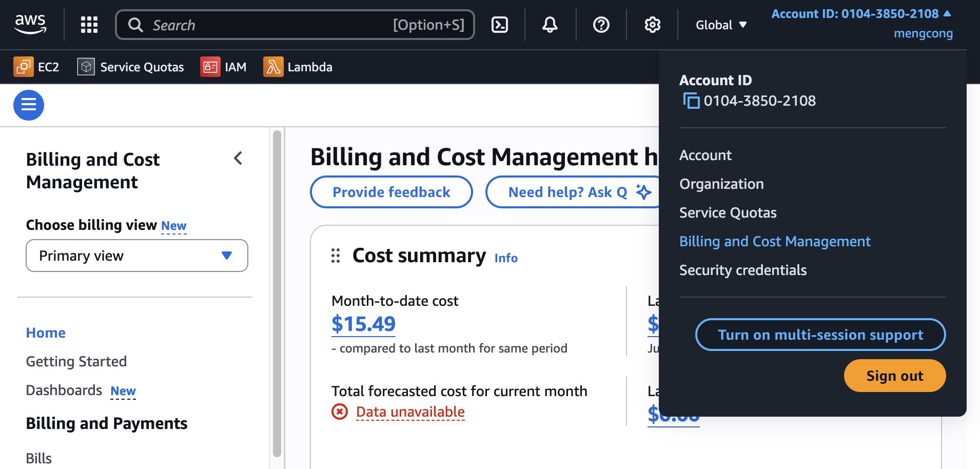Collapse the Billing and Cost Management sidebar
Viewport: 980px width, 469px height.
(x=238, y=159)
